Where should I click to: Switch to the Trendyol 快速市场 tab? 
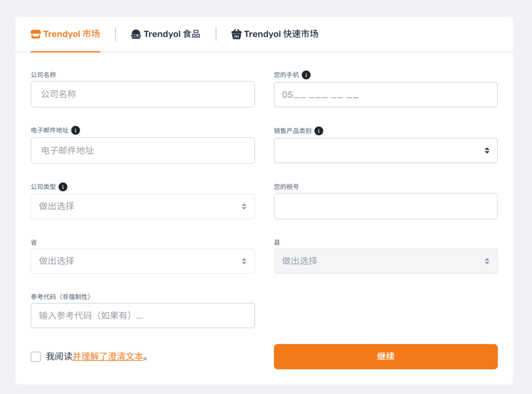281,34
